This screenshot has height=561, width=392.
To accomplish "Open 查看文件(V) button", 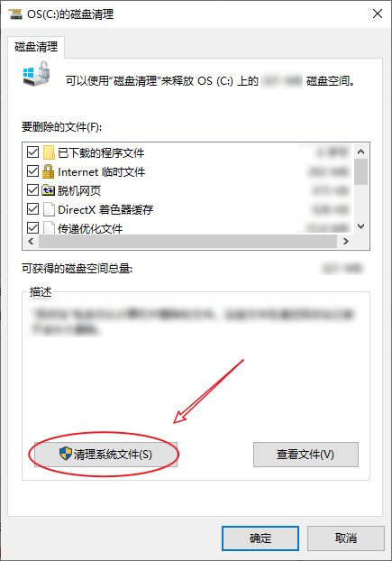I will point(305,455).
